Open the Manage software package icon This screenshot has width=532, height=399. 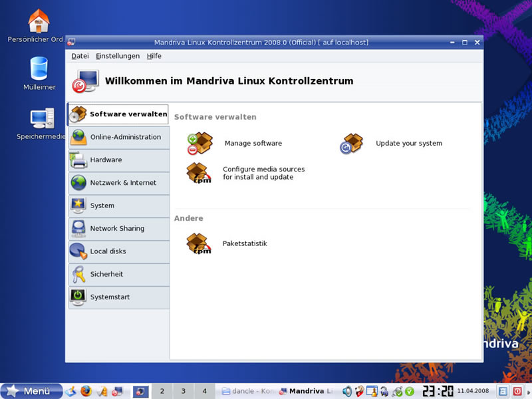(x=200, y=143)
